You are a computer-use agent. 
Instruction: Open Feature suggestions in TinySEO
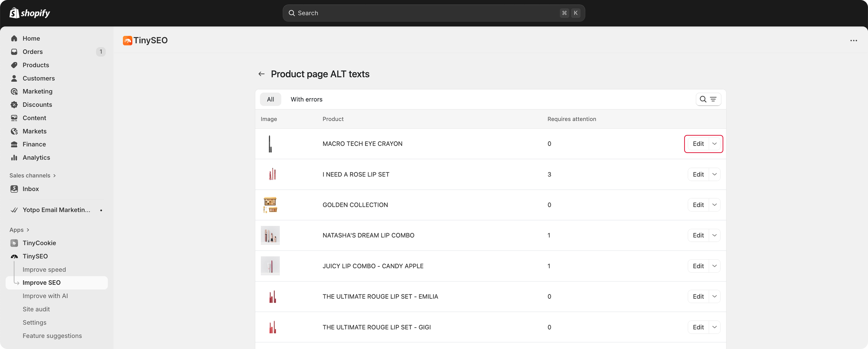(x=52, y=335)
